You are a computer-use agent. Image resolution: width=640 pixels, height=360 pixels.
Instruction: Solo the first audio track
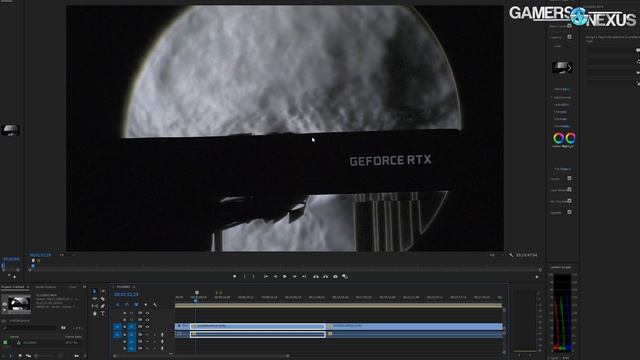154,335
